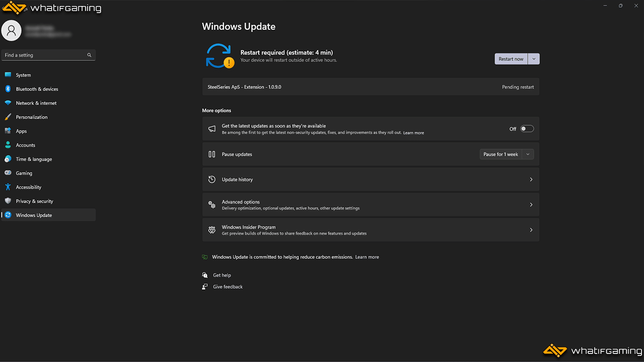Select Apps in the sidebar
The height and width of the screenshot is (362, 644).
(48, 131)
